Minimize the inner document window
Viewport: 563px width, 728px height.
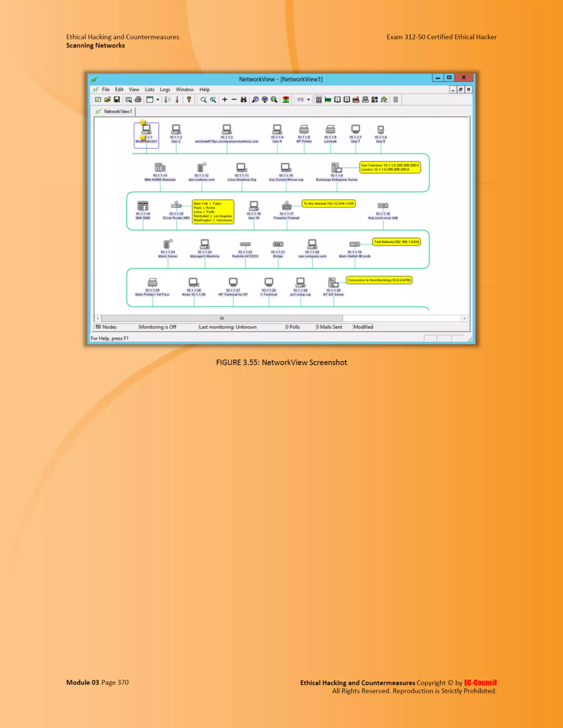tap(452, 89)
